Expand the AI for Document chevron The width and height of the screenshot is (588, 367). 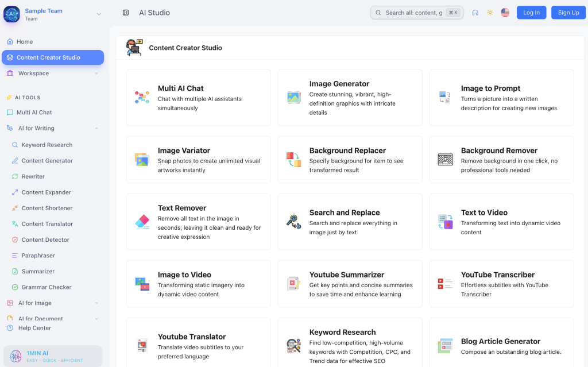tap(96, 319)
